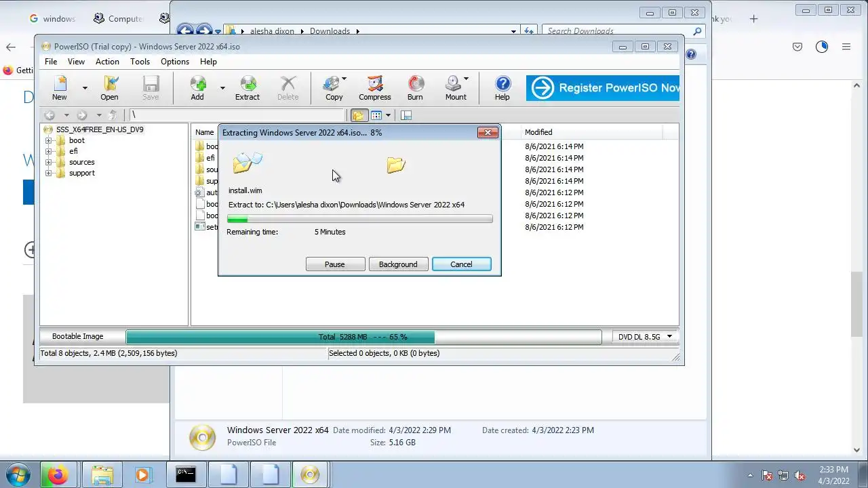Click the Windows Start button

pos(17,474)
